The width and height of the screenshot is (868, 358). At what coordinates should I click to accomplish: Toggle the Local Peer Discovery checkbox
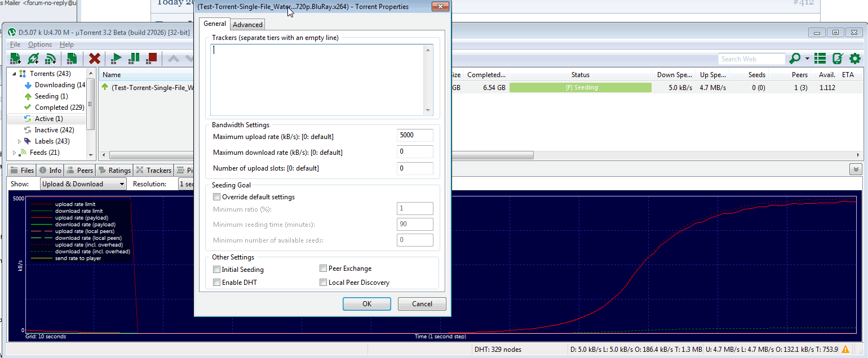324,283
